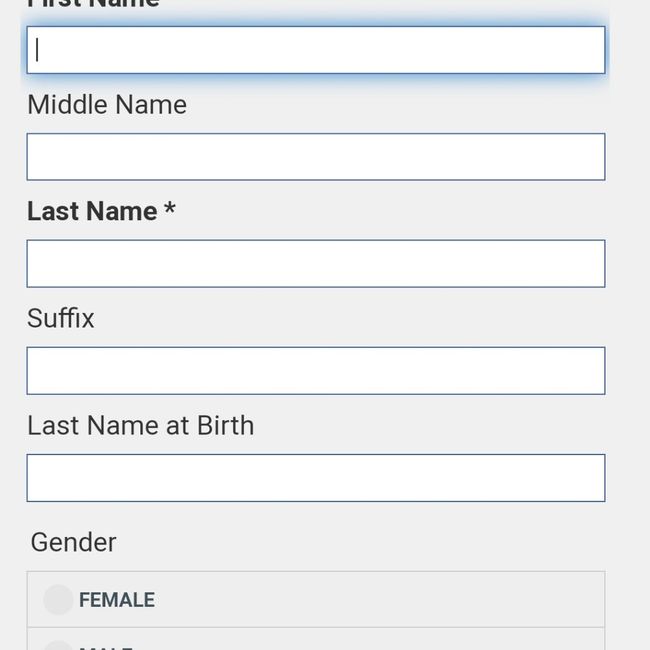The width and height of the screenshot is (650, 650).
Task: Click the Gender section heading
Action: pyautogui.click(x=73, y=542)
